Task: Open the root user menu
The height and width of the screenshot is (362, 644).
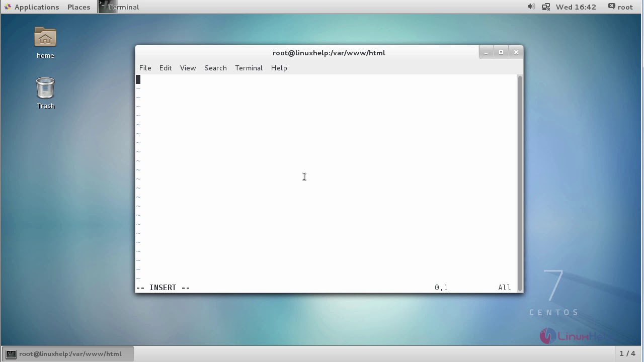Action: pos(621,7)
